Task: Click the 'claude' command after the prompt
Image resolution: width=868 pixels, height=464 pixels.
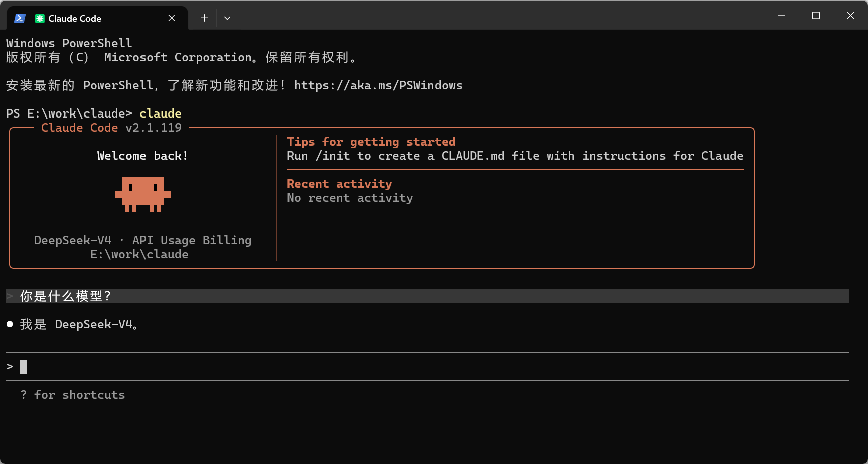Action: pyautogui.click(x=160, y=113)
